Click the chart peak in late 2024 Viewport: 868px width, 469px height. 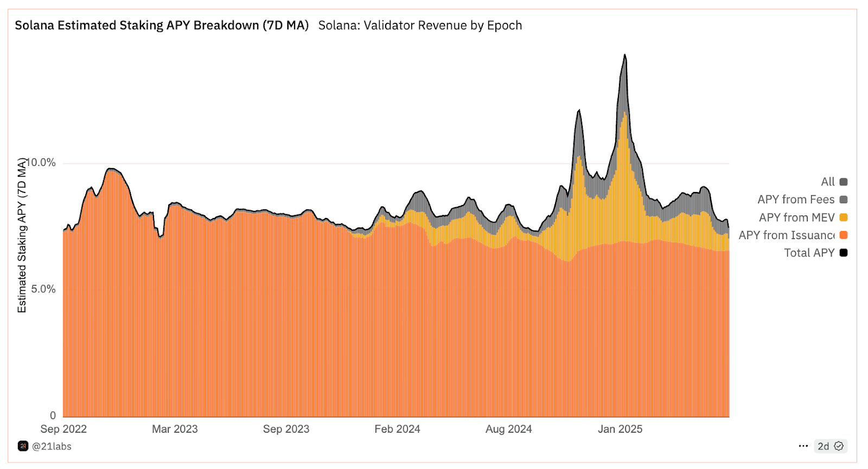(x=579, y=111)
